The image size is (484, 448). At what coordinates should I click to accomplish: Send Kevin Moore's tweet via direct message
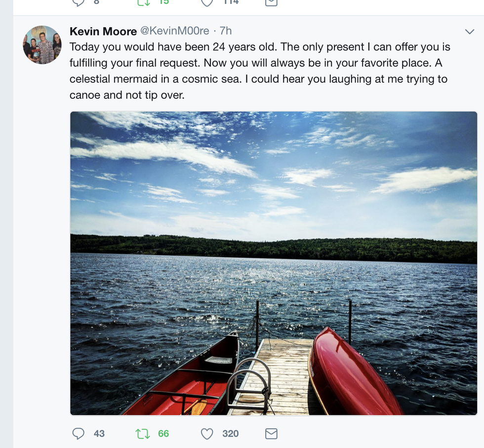271,434
